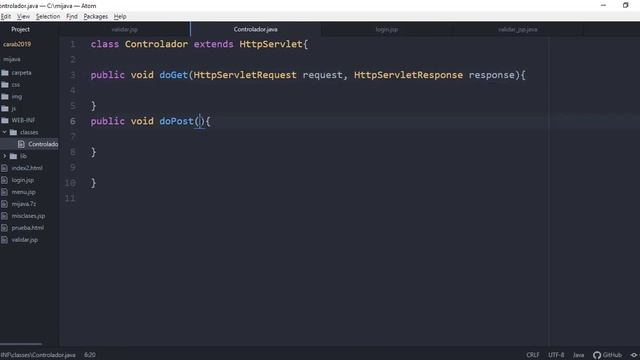Open index2.html from tree
This screenshot has height=360, width=640.
(27, 168)
